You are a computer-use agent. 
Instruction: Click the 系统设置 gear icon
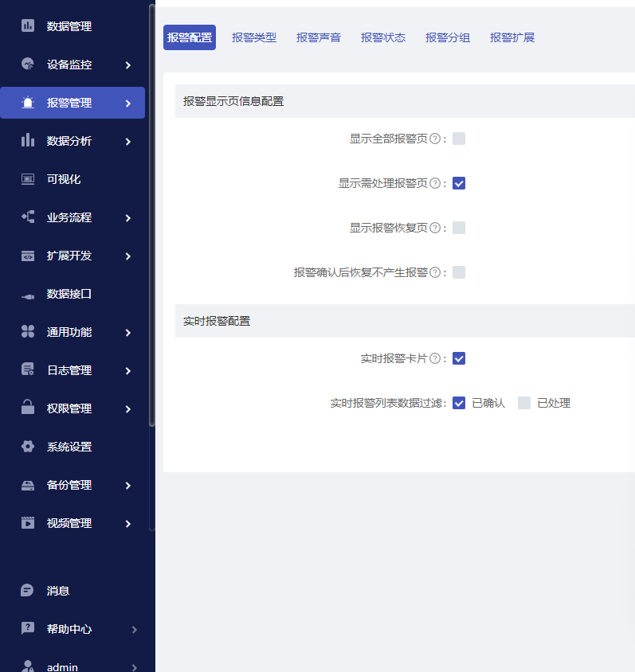tap(28, 446)
